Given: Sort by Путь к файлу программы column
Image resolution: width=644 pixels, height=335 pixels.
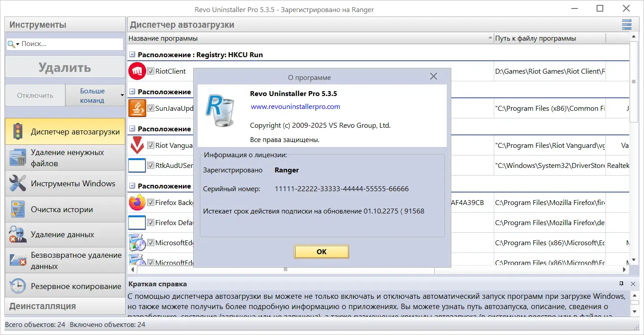Looking at the screenshot, I should [550, 38].
